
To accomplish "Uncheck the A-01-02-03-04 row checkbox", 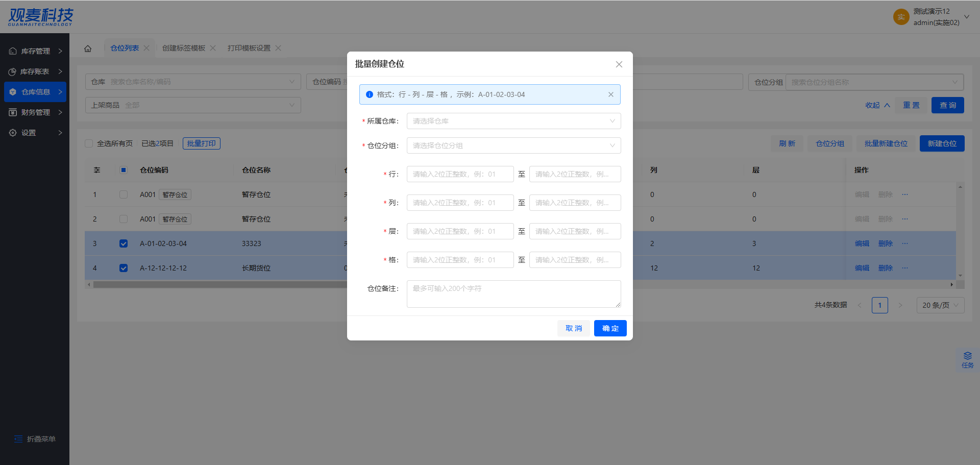I will click(x=124, y=243).
